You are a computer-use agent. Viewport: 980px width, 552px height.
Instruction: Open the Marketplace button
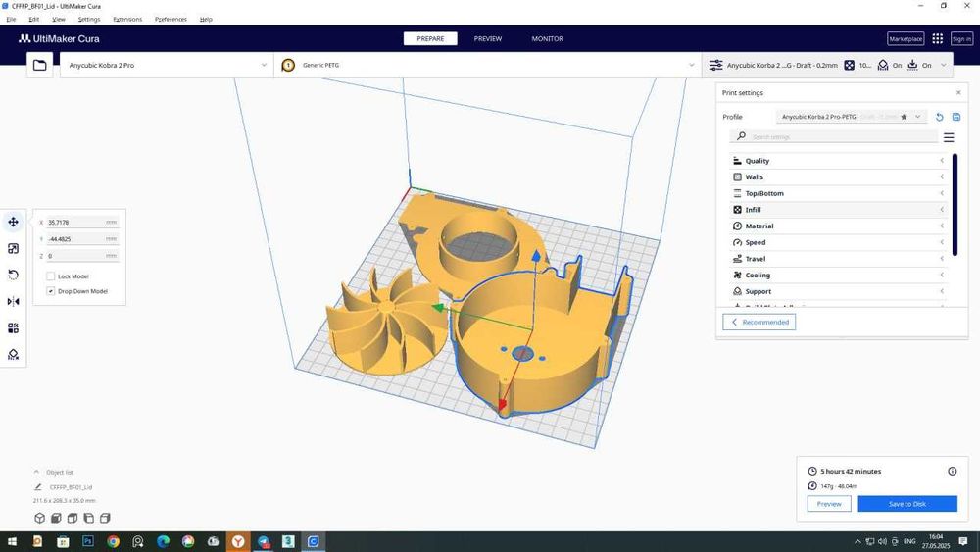click(906, 39)
